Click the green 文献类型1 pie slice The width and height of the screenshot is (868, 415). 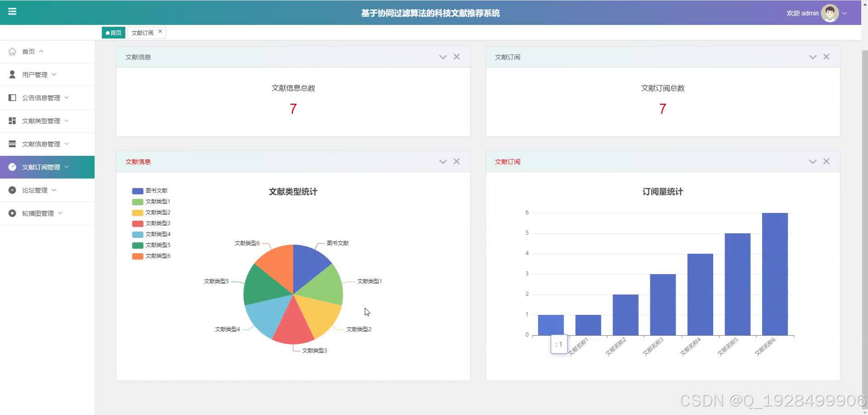tap(322, 286)
